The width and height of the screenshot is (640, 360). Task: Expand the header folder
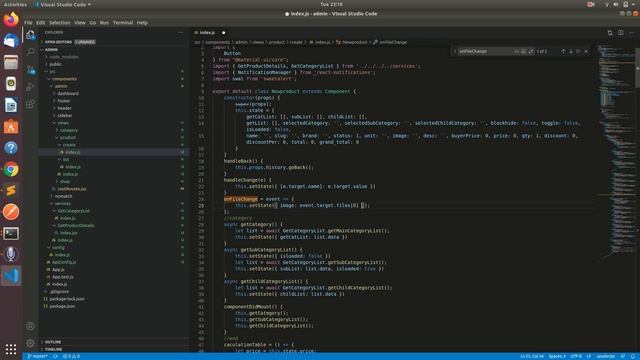[x=64, y=108]
